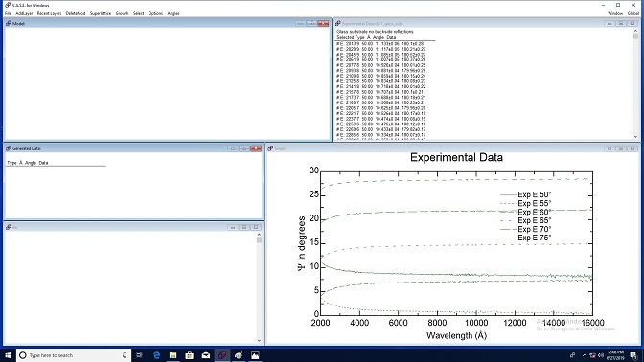Open the Superlattice menu
This screenshot has width=644, height=362.
[x=101, y=13]
